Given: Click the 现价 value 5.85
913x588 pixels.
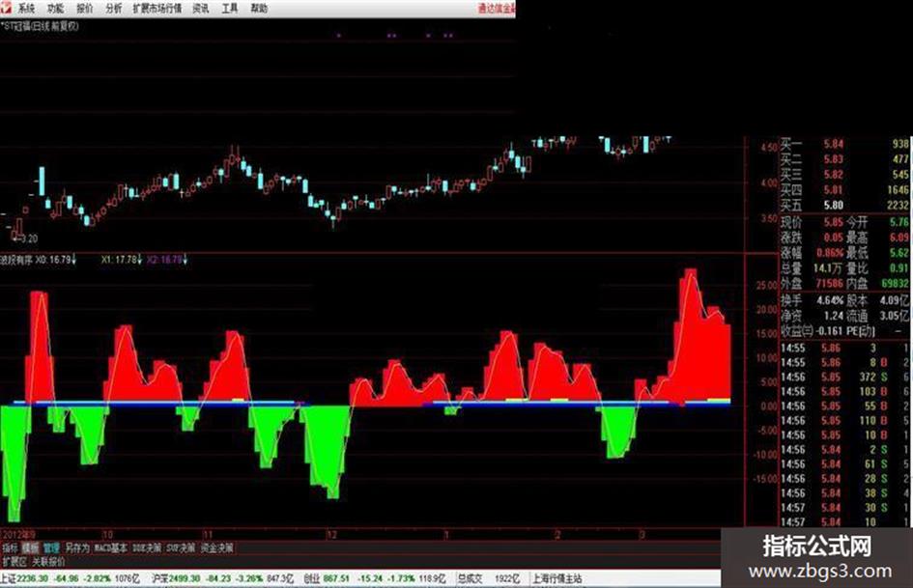Looking at the screenshot, I should [833, 222].
